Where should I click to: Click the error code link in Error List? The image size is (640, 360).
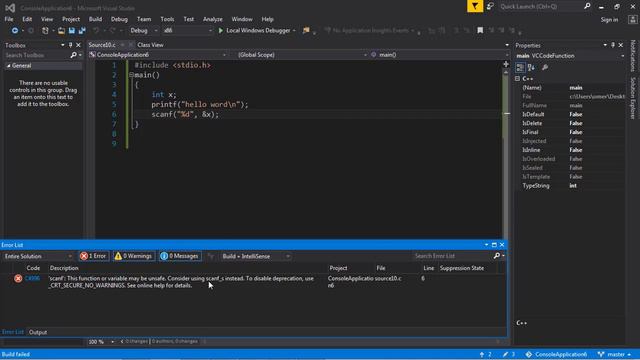(32, 278)
